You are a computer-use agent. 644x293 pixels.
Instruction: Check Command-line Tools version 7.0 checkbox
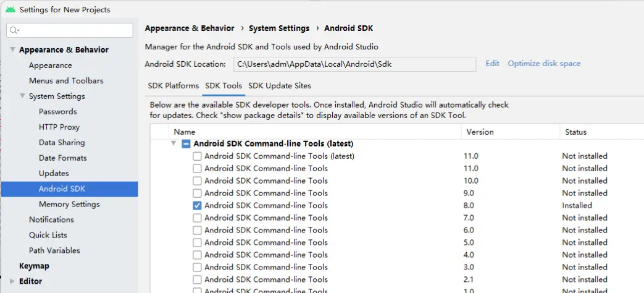[x=197, y=218]
